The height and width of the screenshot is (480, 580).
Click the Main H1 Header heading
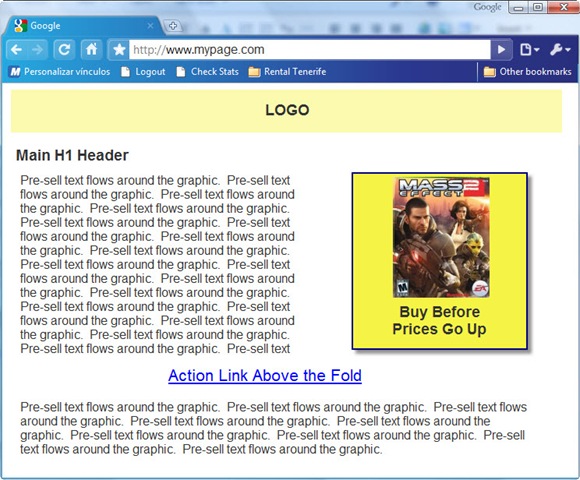pyautogui.click(x=72, y=155)
